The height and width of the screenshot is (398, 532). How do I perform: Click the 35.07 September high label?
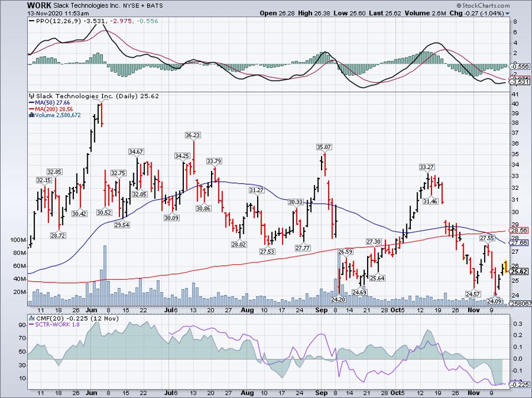324,147
